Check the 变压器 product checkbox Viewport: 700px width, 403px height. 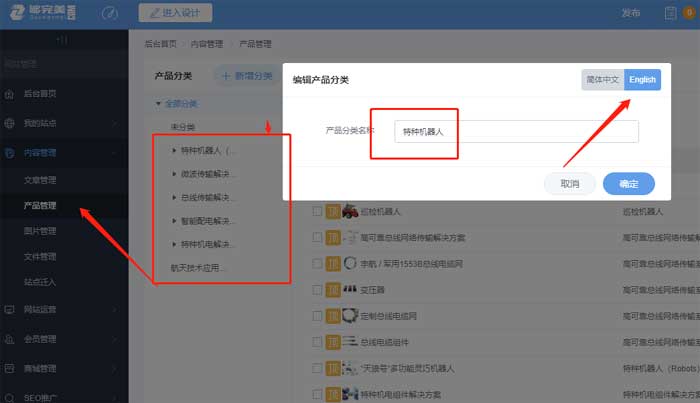(x=317, y=290)
